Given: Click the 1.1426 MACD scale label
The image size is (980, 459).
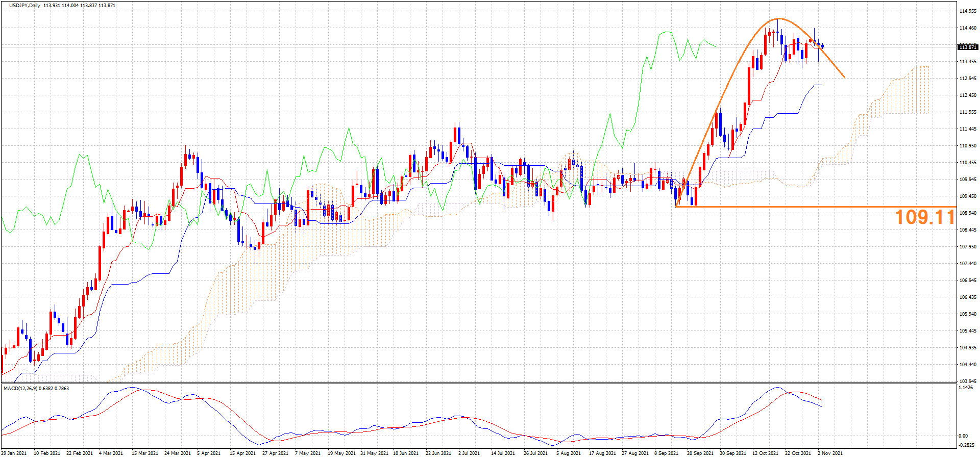Looking at the screenshot, I should pyautogui.click(x=966, y=388).
